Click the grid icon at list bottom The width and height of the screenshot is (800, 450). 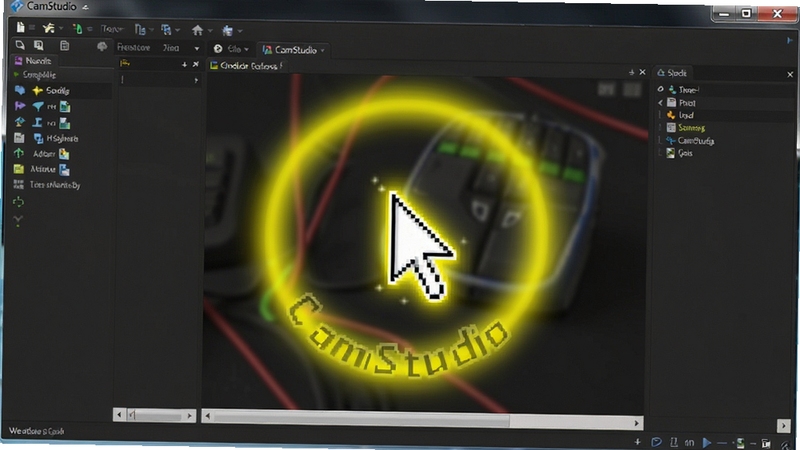18,185
